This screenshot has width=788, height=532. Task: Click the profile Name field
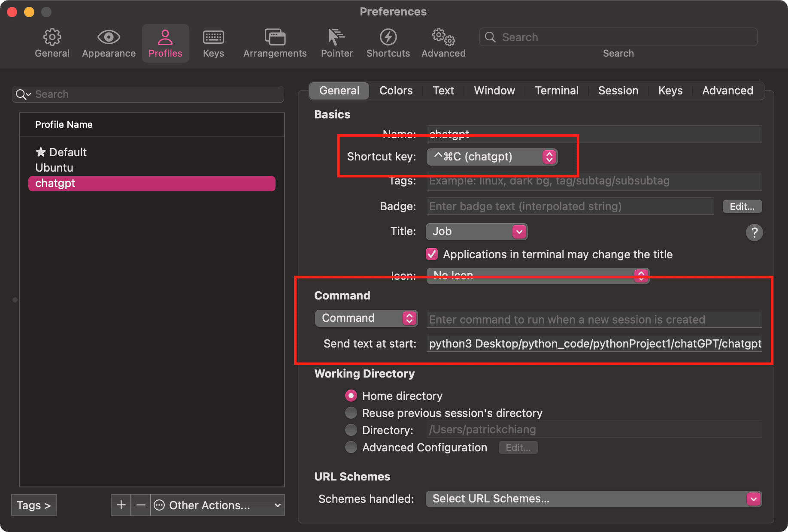tap(594, 134)
